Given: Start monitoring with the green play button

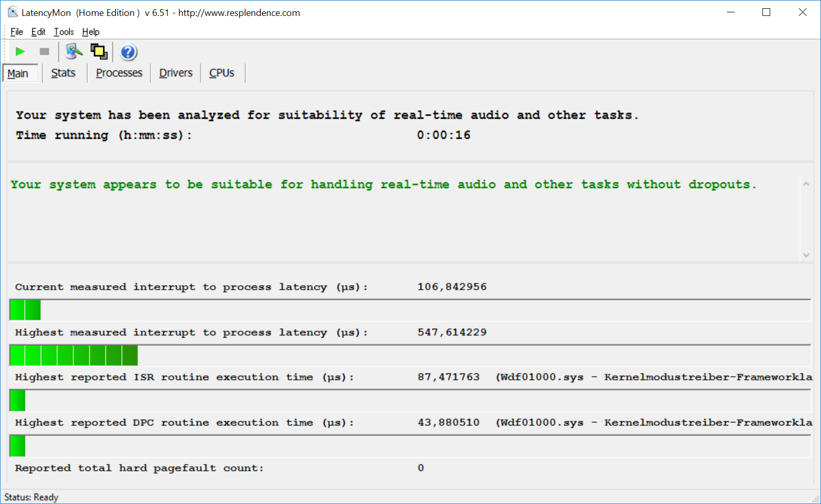Looking at the screenshot, I should (x=20, y=51).
